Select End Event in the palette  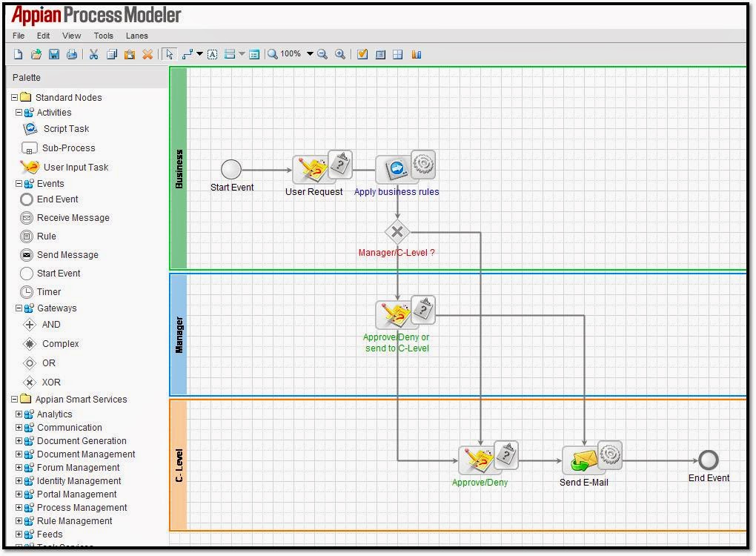pyautogui.click(x=49, y=199)
